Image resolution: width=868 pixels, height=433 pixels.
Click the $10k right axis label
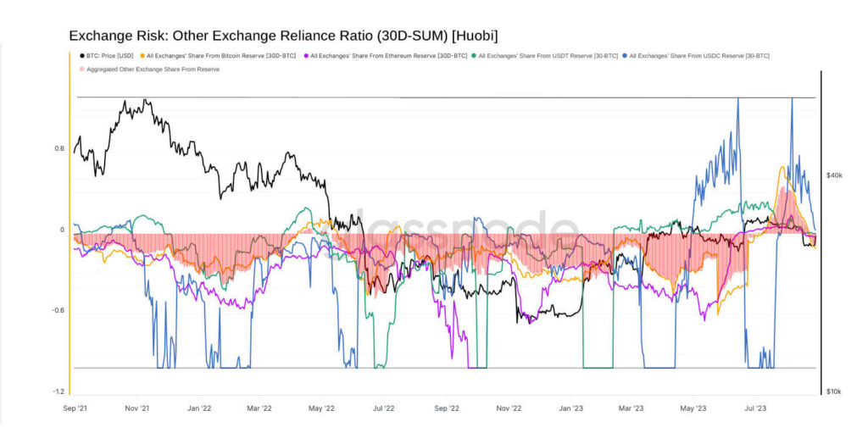coord(834,391)
